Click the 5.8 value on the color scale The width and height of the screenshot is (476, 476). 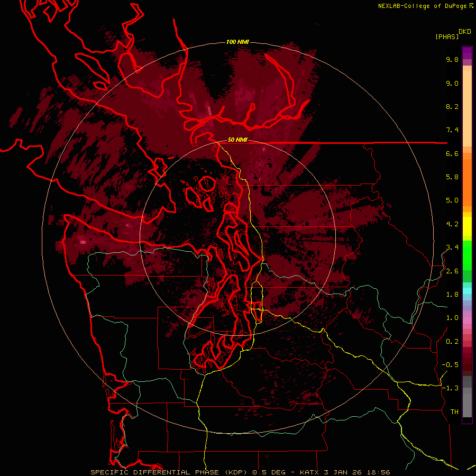(452, 177)
